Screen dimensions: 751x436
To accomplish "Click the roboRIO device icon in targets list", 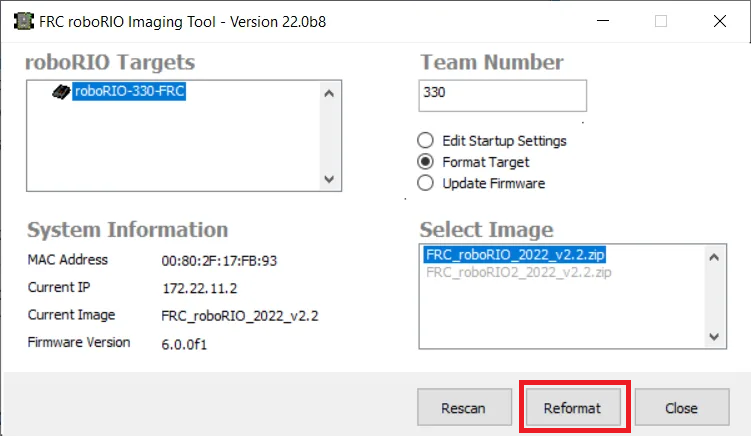I will click(x=61, y=92).
